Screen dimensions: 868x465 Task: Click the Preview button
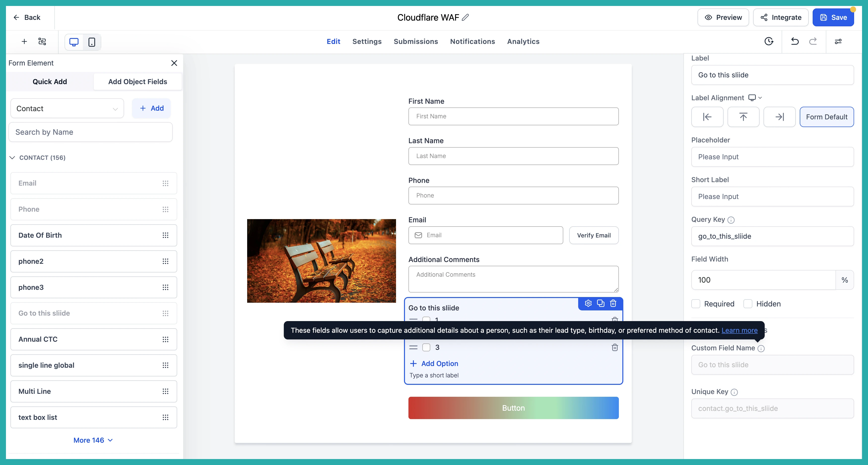723,17
